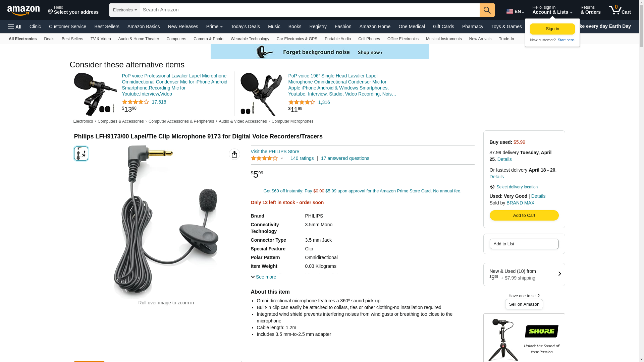
Task: Click the Amazon logo
Action: pos(23,11)
